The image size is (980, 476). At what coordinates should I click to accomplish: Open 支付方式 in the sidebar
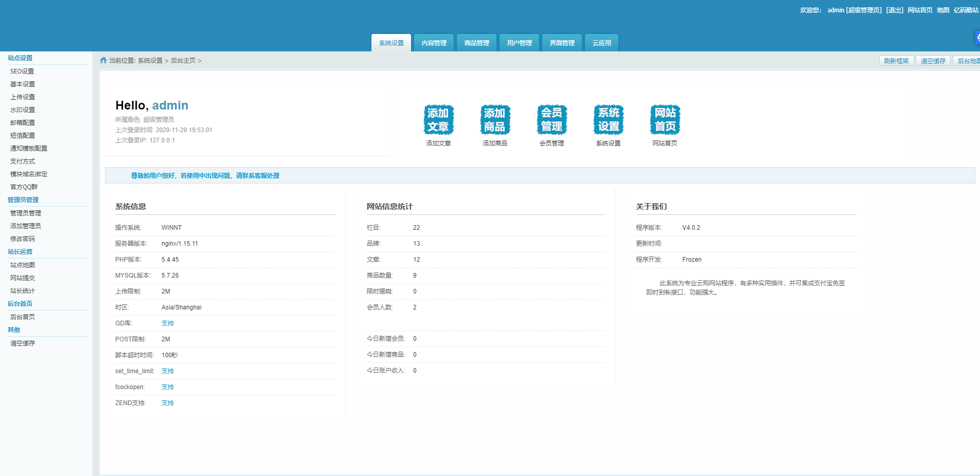tap(23, 161)
